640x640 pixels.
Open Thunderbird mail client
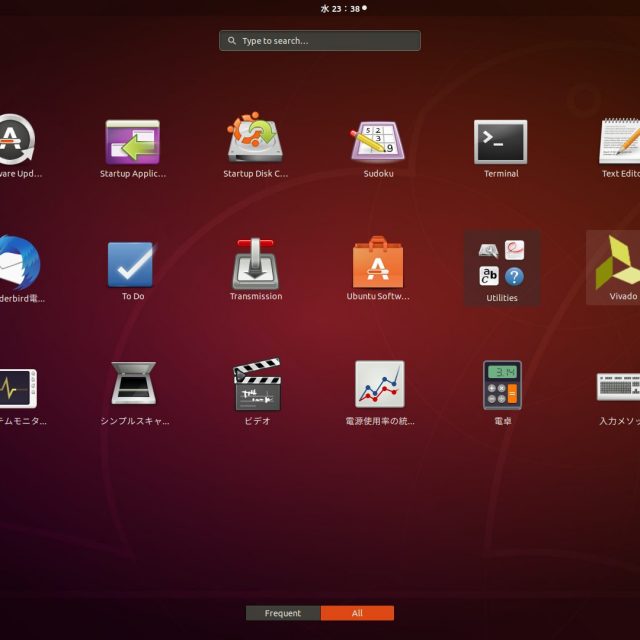tap(20, 264)
